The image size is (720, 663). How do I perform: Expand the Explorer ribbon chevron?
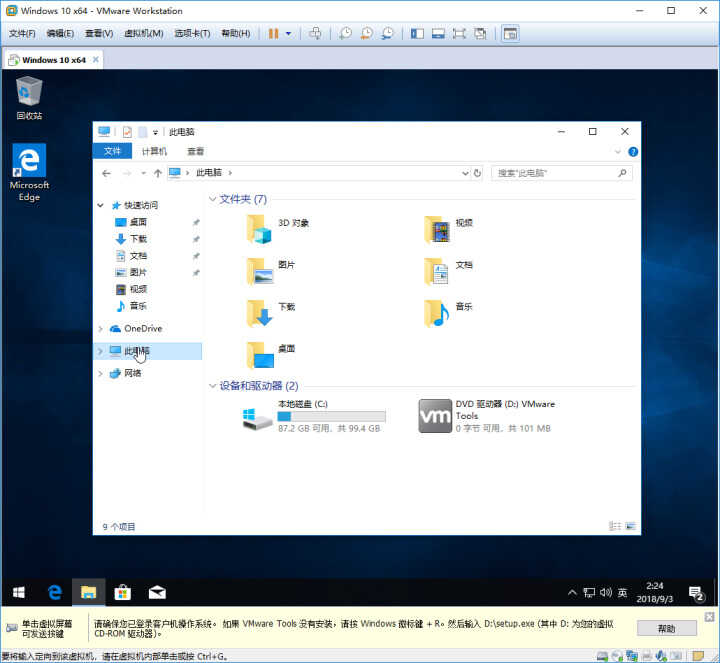(618, 152)
